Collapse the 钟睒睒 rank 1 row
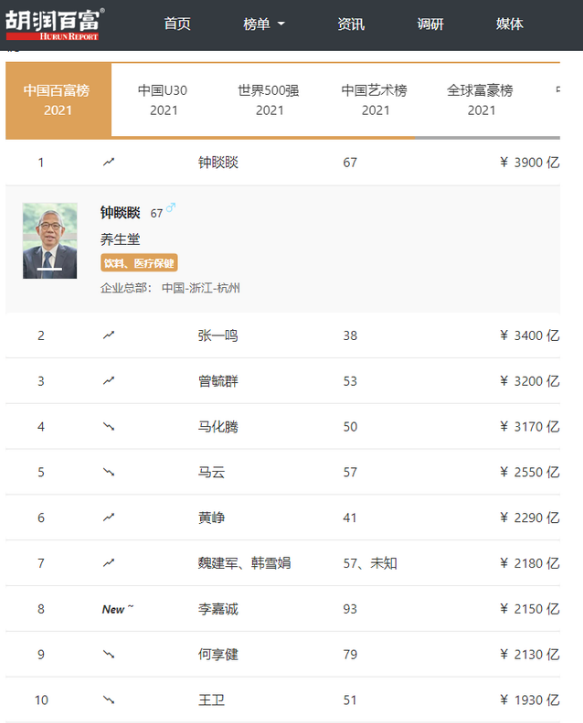This screenshot has height=723, width=583. point(283,162)
